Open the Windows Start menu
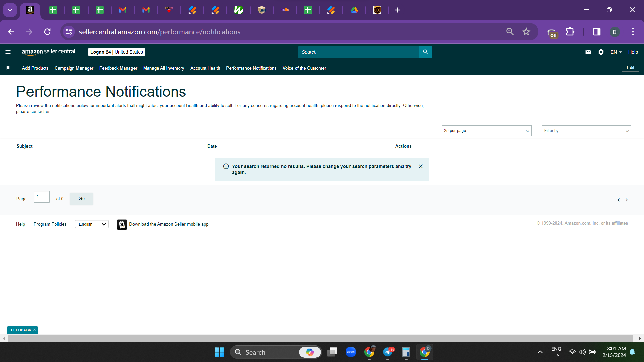The height and width of the screenshot is (362, 644). pyautogui.click(x=219, y=352)
